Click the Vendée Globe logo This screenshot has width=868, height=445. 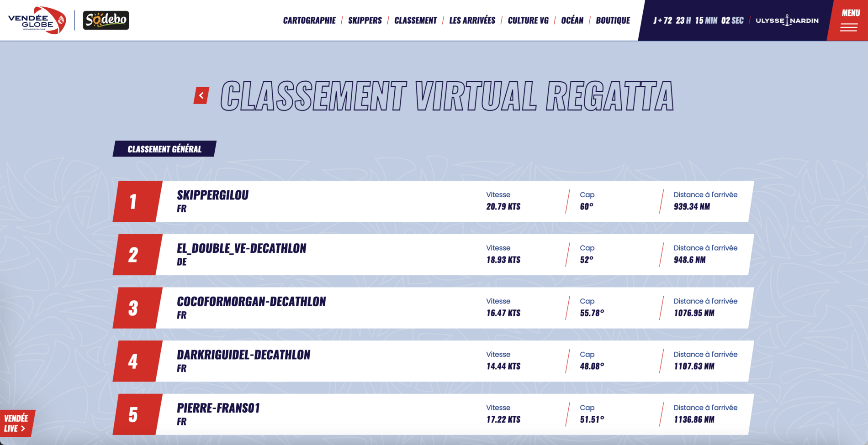pos(37,20)
